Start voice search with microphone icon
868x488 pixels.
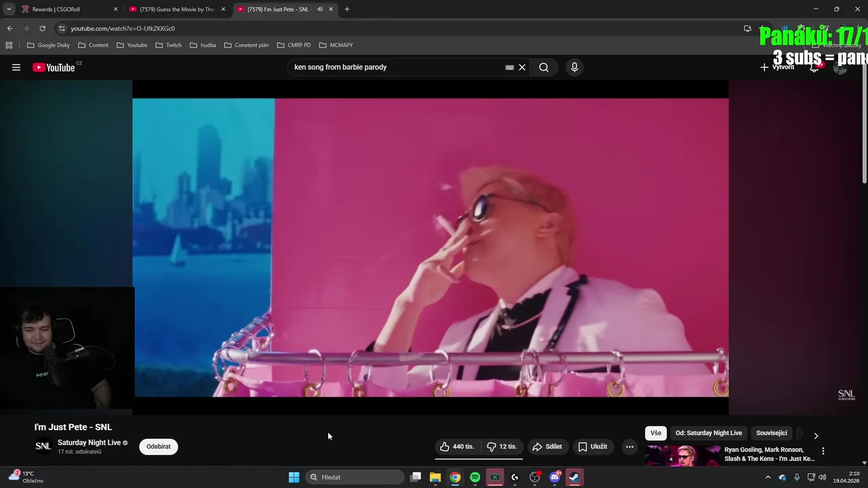tap(574, 67)
